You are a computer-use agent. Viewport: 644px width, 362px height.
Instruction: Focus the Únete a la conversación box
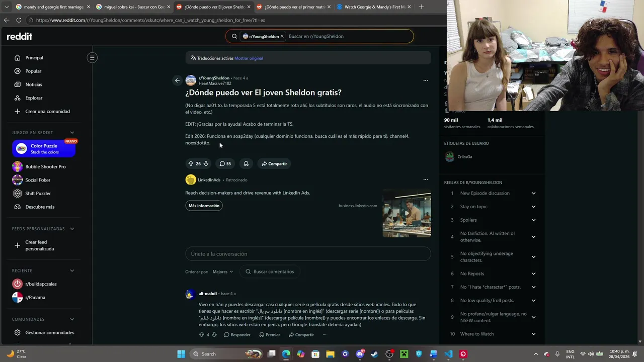308,254
